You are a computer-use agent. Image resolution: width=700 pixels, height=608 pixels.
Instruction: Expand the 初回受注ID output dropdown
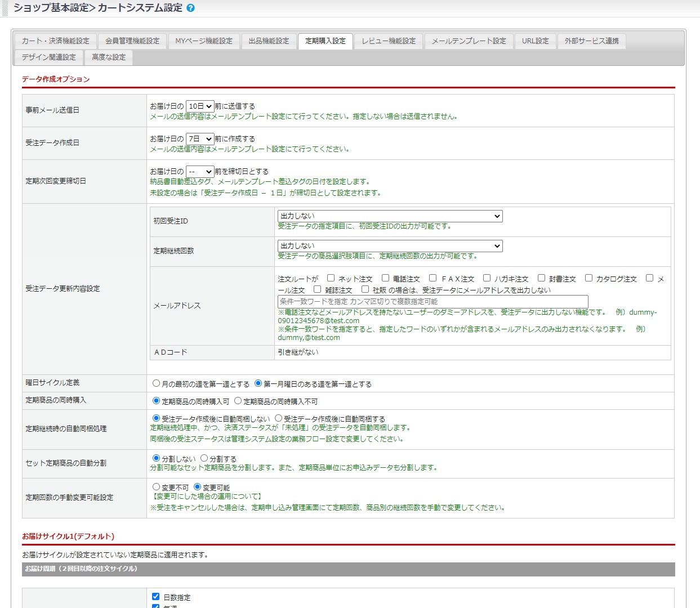tap(390, 216)
